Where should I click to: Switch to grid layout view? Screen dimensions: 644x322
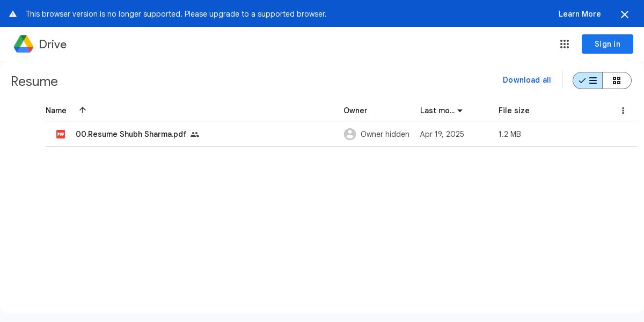coord(617,80)
